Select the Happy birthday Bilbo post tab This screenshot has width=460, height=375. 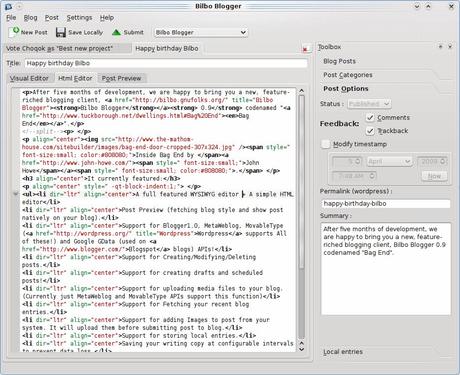pos(167,48)
